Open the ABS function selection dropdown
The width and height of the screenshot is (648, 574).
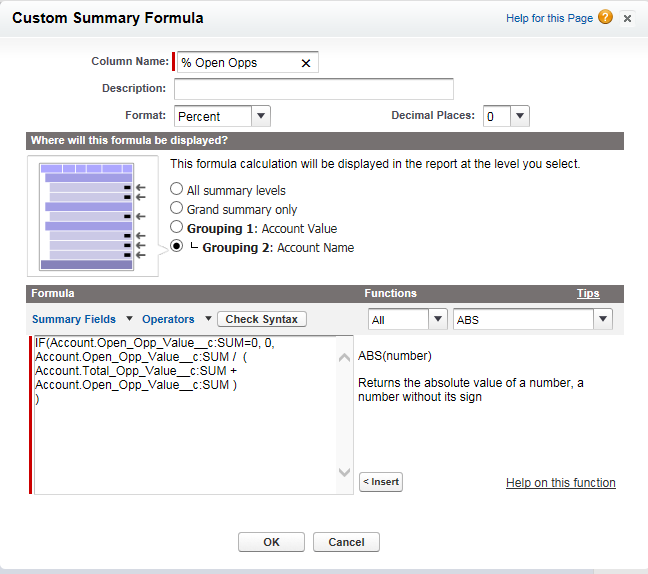point(532,319)
